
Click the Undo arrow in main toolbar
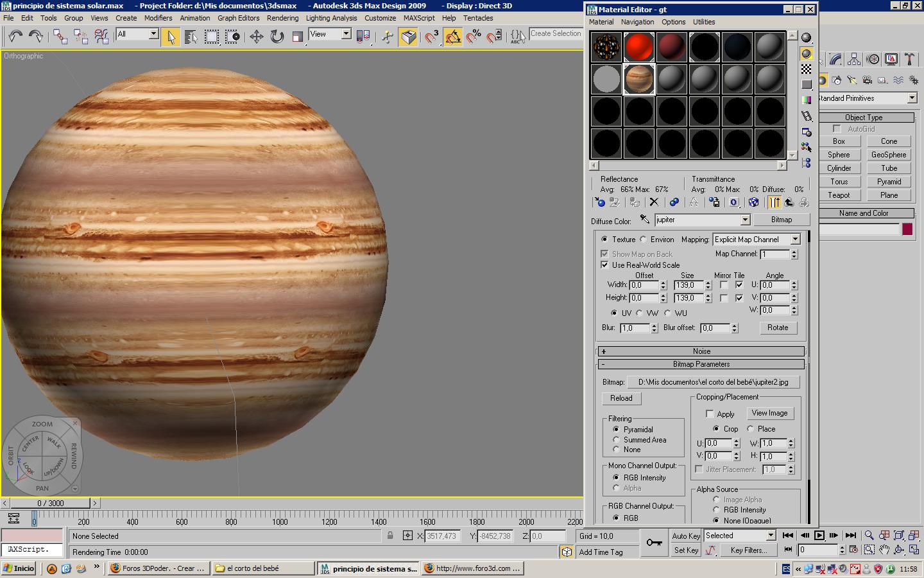[15, 37]
